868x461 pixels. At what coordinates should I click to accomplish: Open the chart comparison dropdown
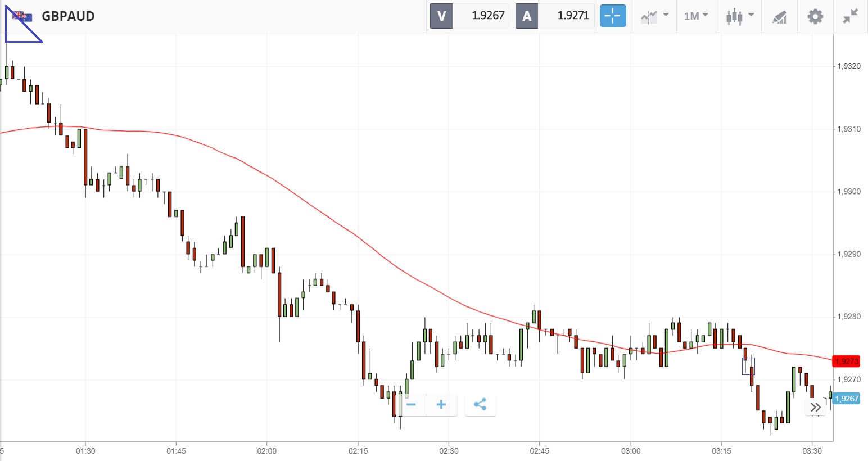[x=654, y=16]
